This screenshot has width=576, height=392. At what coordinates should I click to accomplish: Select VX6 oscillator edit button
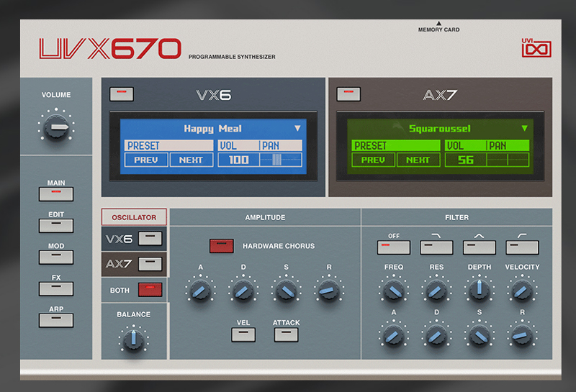point(150,239)
